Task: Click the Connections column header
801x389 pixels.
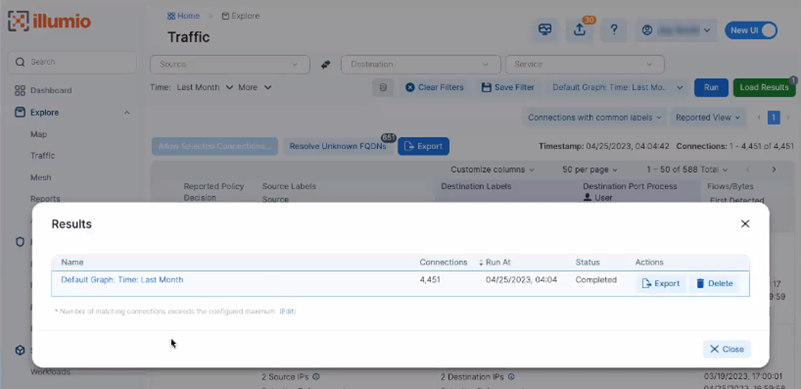Action: (443, 262)
